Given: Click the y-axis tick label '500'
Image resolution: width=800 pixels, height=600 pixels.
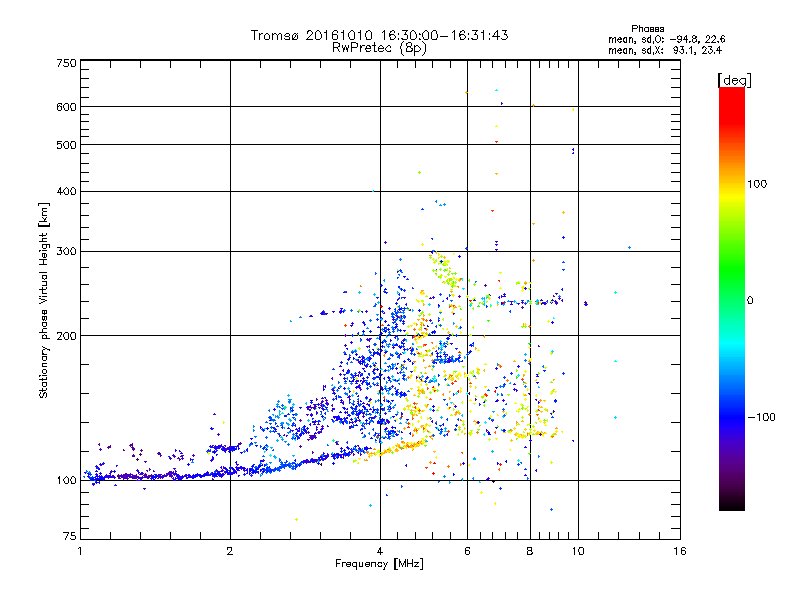Looking at the screenshot, I should pos(67,145).
